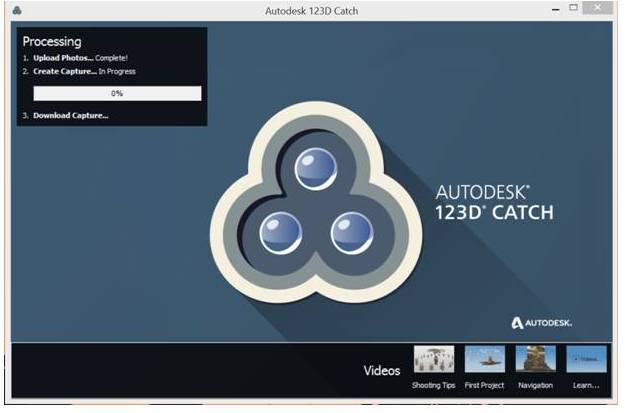The height and width of the screenshot is (413, 625).
Task: Click the Videos label in bottom bar
Action: [381, 371]
